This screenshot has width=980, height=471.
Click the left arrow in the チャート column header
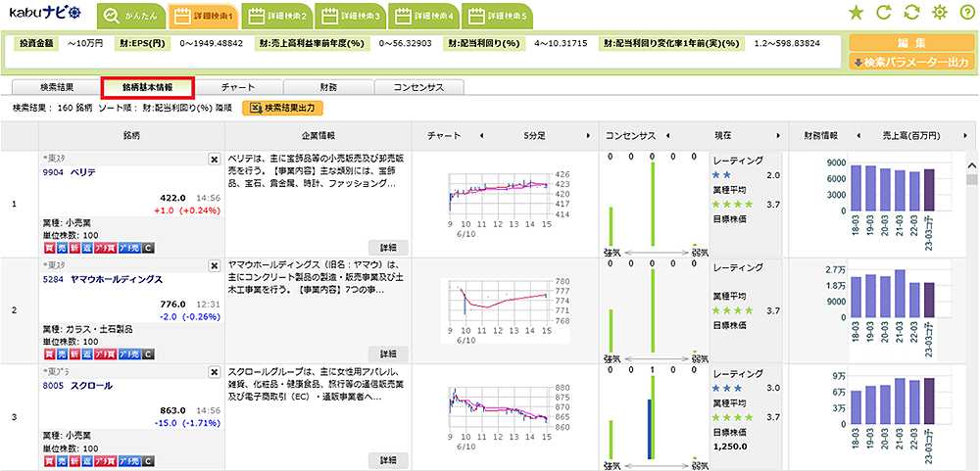point(480,135)
